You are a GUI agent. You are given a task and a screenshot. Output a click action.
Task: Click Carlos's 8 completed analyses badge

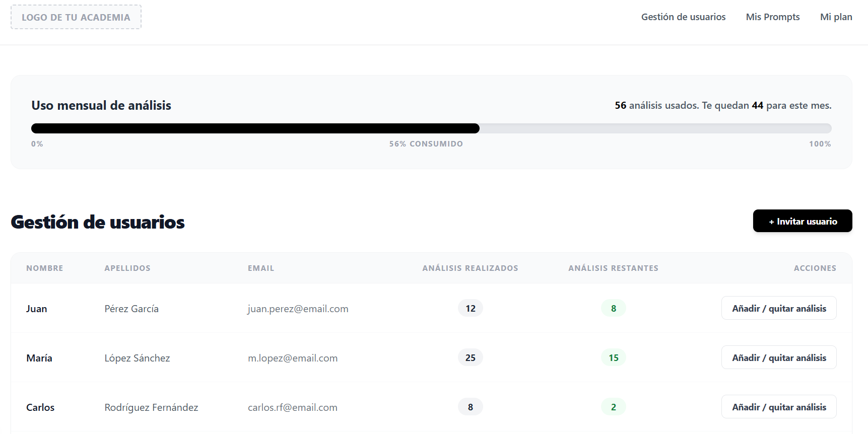[471, 407]
